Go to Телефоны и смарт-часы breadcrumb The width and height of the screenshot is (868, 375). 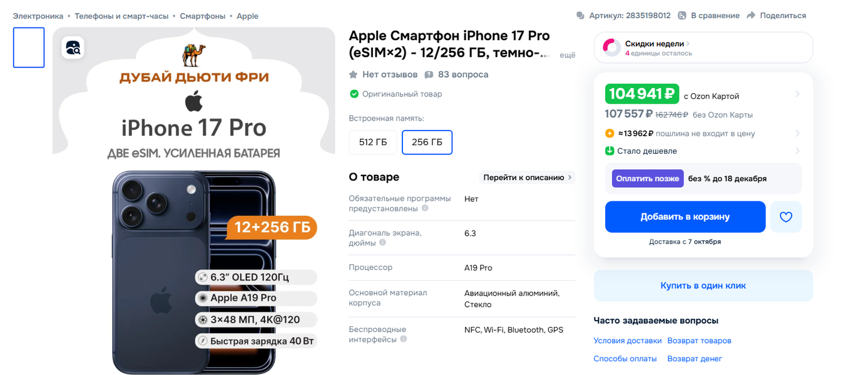pos(121,16)
